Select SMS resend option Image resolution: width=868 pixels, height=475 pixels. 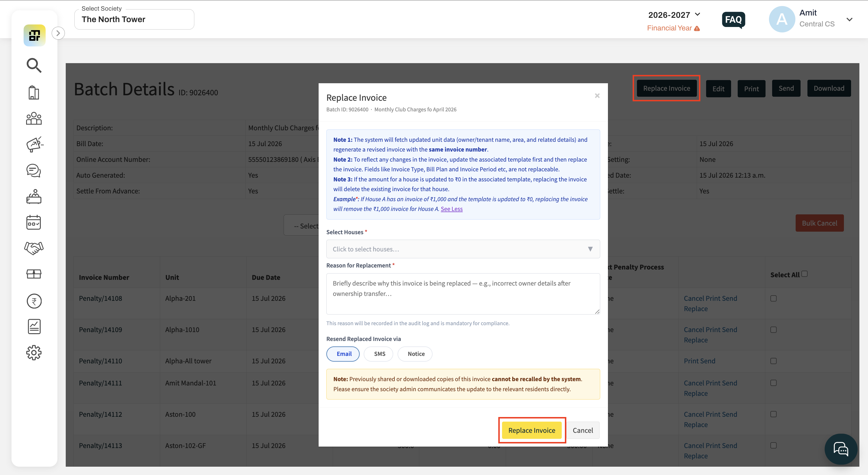379,354
